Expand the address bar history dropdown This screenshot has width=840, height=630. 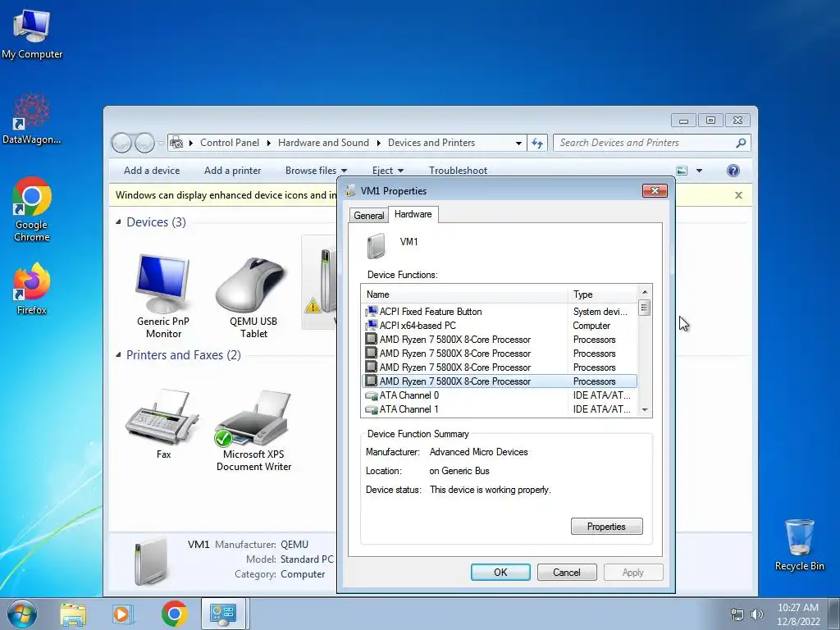[518, 143]
